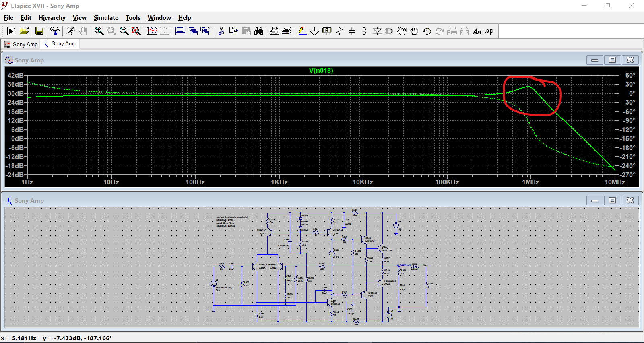Open the Help menu

185,18
